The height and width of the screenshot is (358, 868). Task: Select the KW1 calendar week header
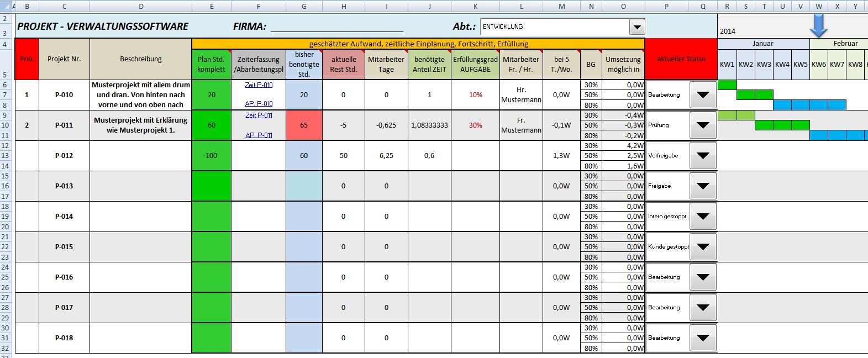coord(727,65)
